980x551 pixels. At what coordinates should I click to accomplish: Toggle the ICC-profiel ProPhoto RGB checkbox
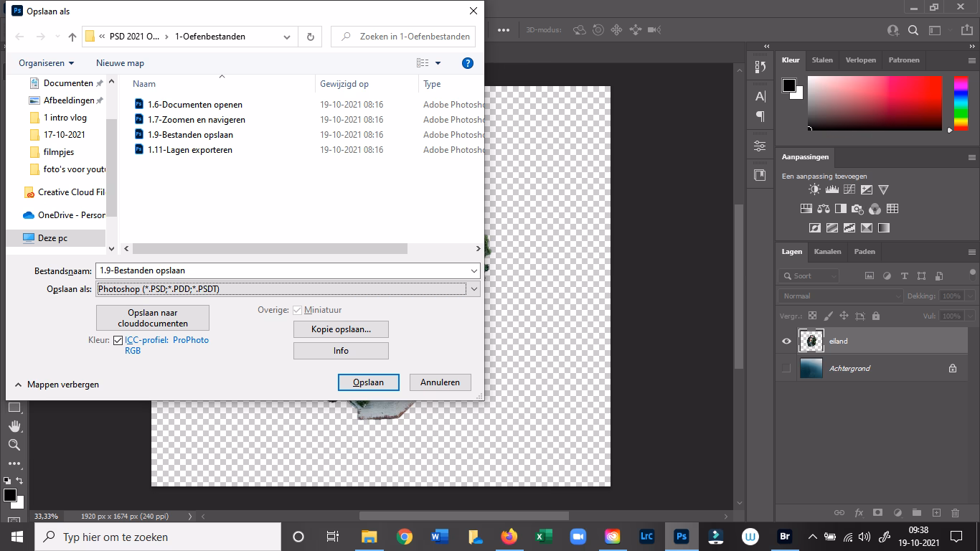[118, 340]
